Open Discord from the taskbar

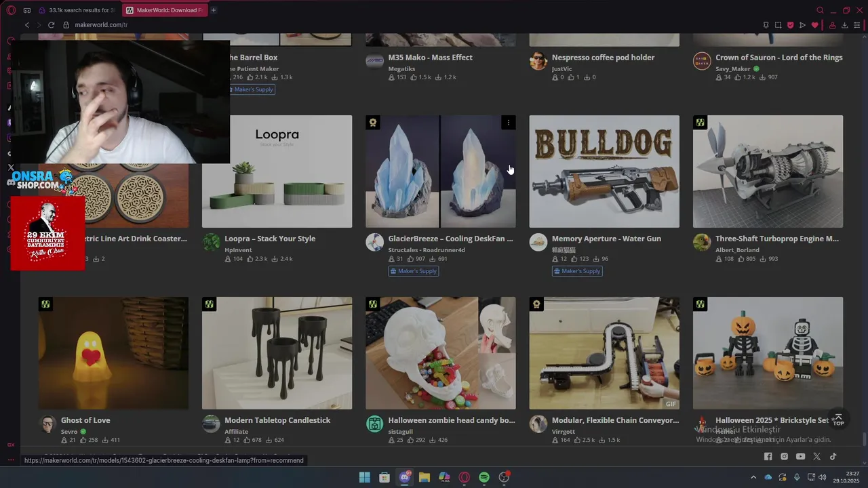405,477
